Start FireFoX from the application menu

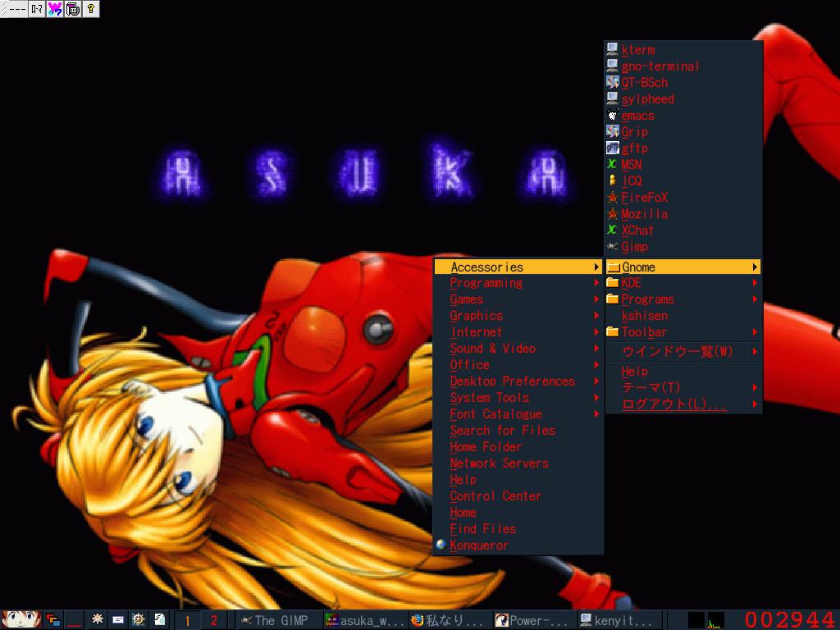pos(644,198)
